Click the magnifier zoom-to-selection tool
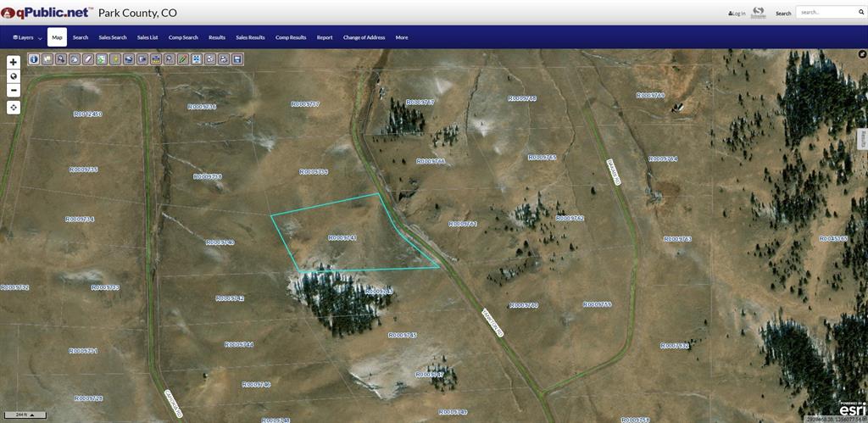Viewport: 868px width, 423px height. [x=170, y=59]
